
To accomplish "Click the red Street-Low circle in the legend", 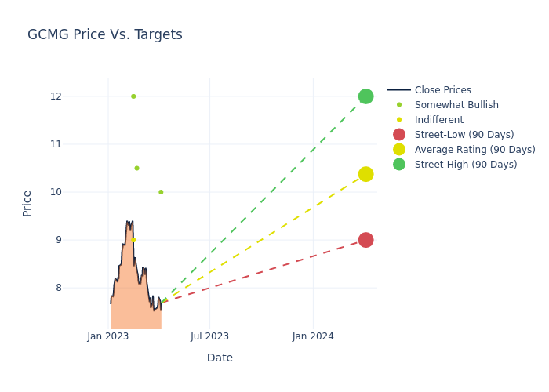I will coord(399,135).
